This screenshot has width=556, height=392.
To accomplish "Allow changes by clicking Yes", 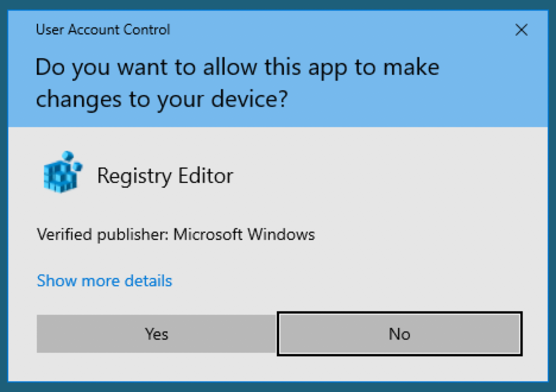I will [156, 334].
